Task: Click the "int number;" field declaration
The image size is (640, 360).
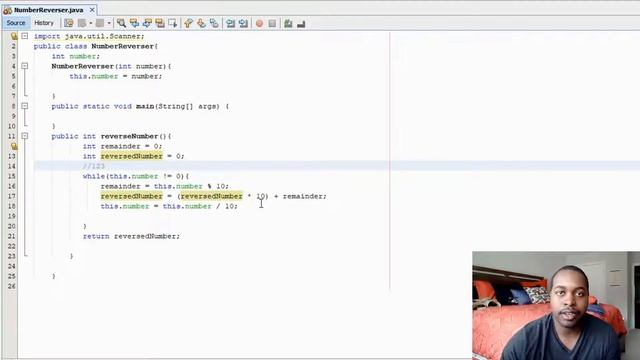Action: point(76,56)
